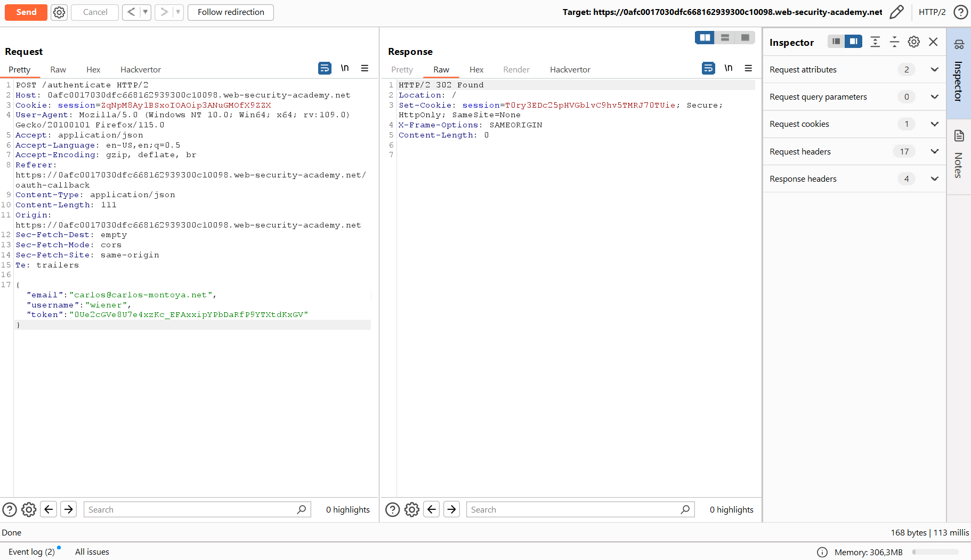The width and height of the screenshot is (971, 560).
Task: Go to previous Request search match
Action: click(x=48, y=510)
